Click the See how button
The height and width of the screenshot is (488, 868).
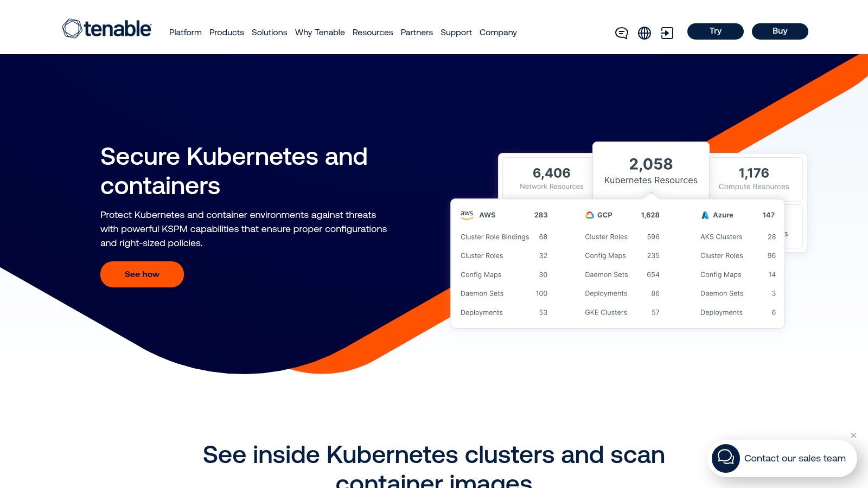pos(142,274)
